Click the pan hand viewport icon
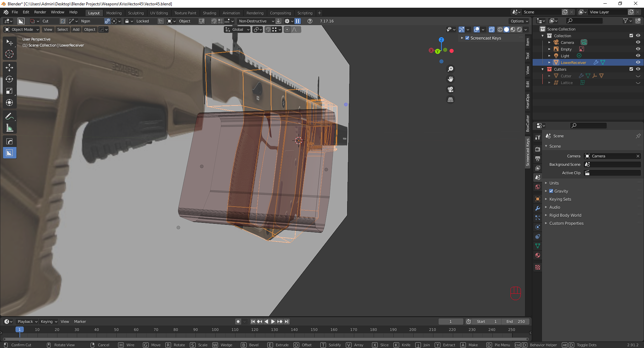The image size is (644, 348). tap(450, 79)
